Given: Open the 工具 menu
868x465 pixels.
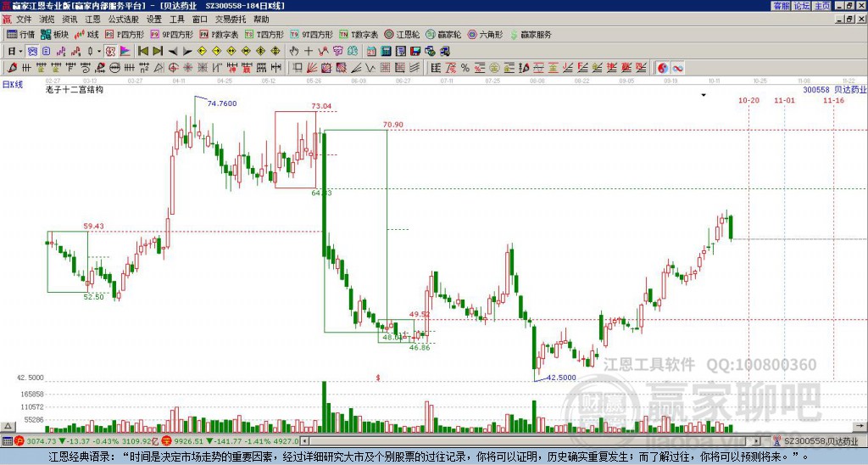Looking at the screenshot, I should pyautogui.click(x=176, y=20).
